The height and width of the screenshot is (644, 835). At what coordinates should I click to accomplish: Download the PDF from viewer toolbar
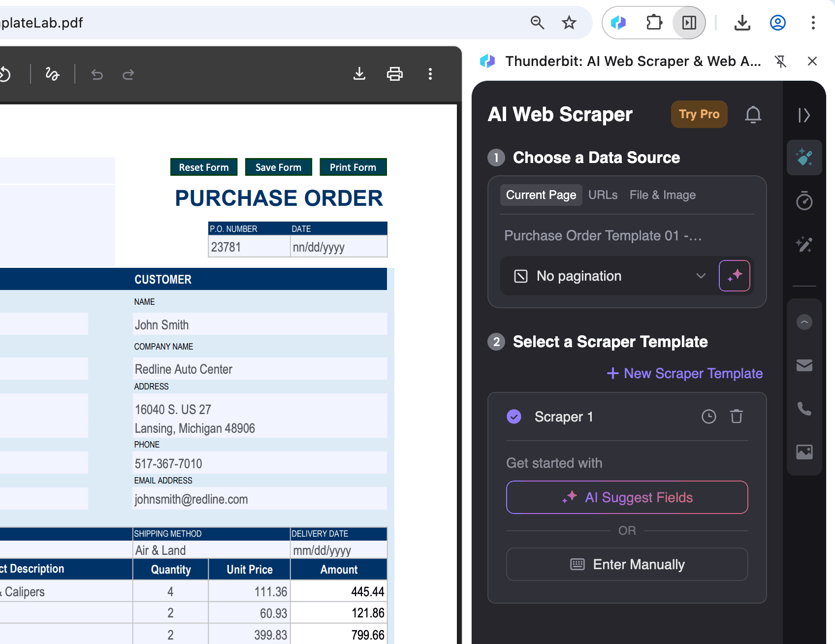(x=359, y=74)
